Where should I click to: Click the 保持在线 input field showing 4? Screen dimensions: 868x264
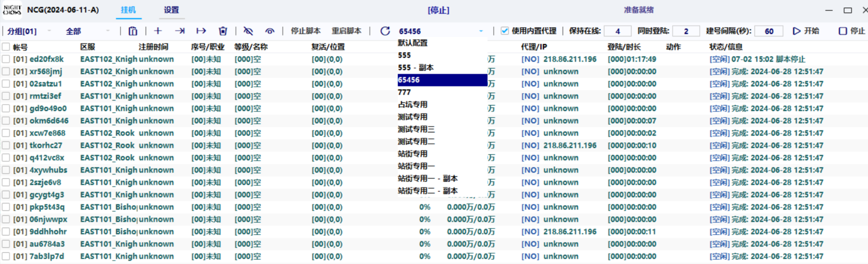pyautogui.click(x=618, y=31)
